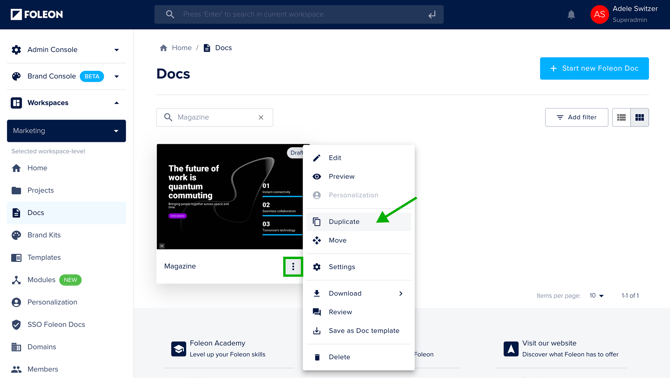Click the Personalization person icon in sidebar
The image size is (670, 378).
tap(16, 302)
